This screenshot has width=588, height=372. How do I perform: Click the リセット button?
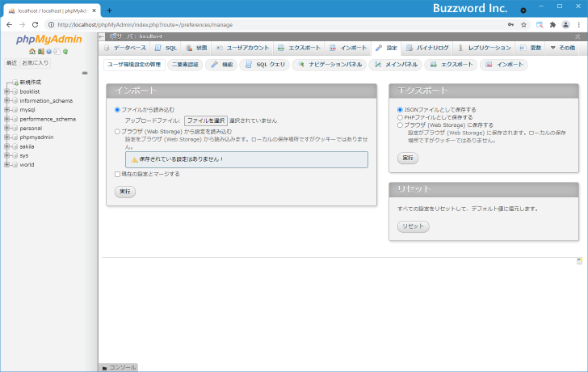413,226
